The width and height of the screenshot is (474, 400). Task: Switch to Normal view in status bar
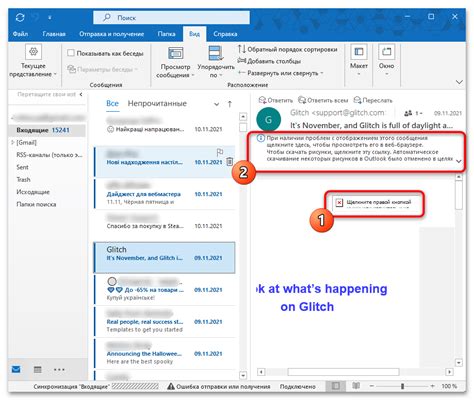(x=335, y=386)
